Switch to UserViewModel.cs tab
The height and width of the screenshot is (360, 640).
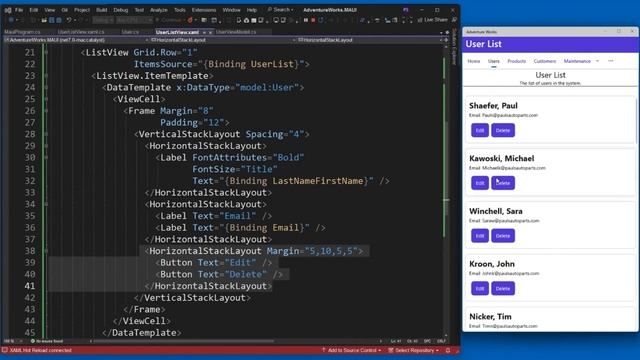(x=236, y=32)
